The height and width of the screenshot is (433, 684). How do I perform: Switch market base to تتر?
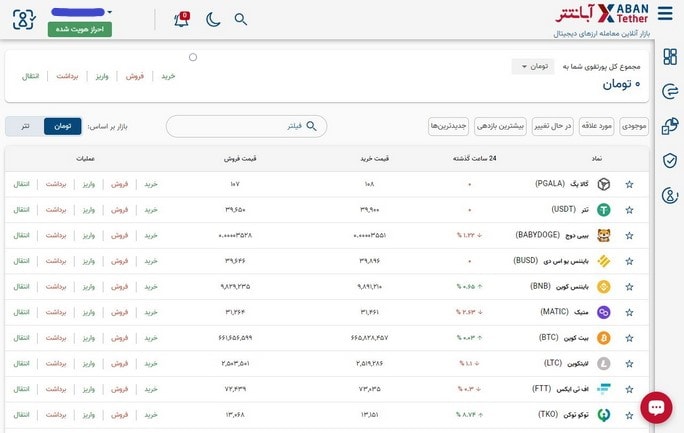[25, 126]
